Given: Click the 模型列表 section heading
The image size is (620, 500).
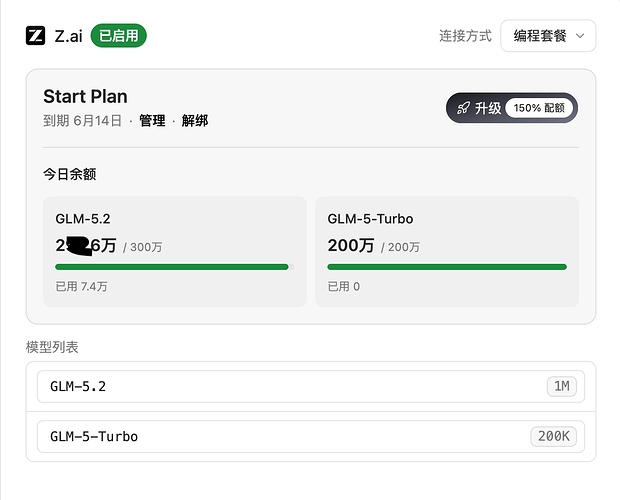Looking at the screenshot, I should click(52, 347).
